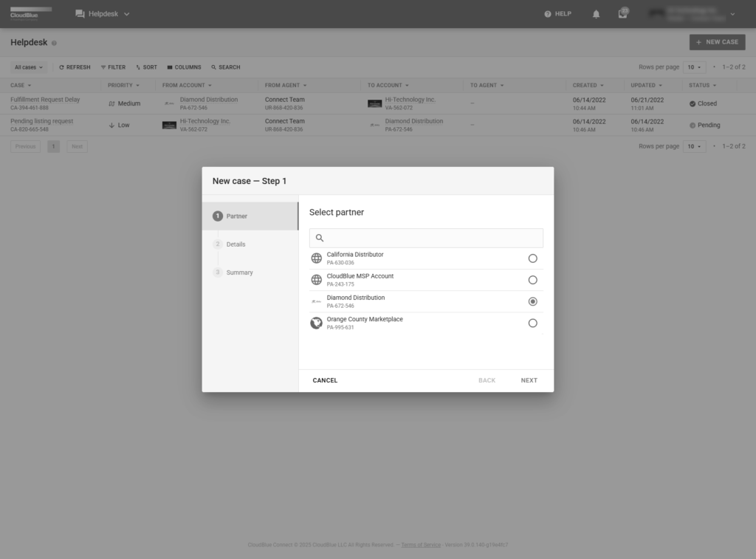The width and height of the screenshot is (756, 559).
Task: Click the Helpdesk info icon beside title
Action: (x=55, y=43)
